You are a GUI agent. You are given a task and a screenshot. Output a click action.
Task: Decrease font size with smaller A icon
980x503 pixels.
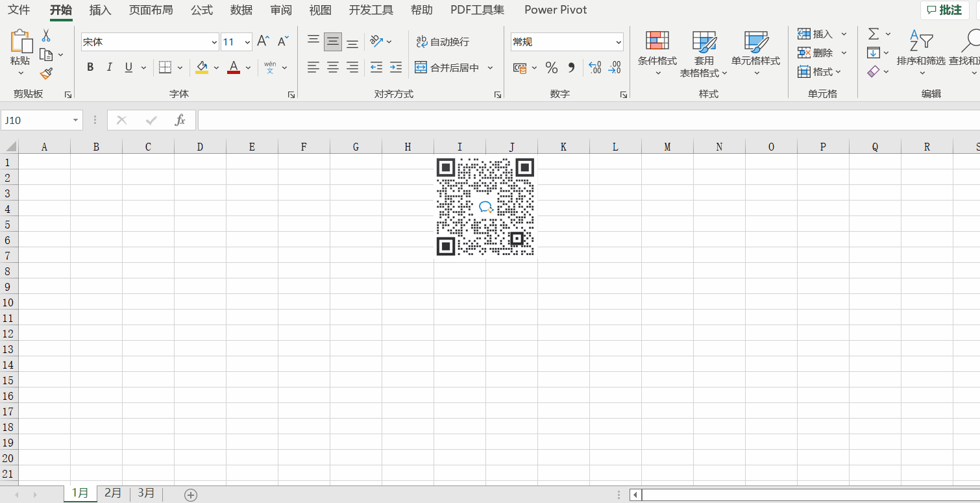click(283, 42)
